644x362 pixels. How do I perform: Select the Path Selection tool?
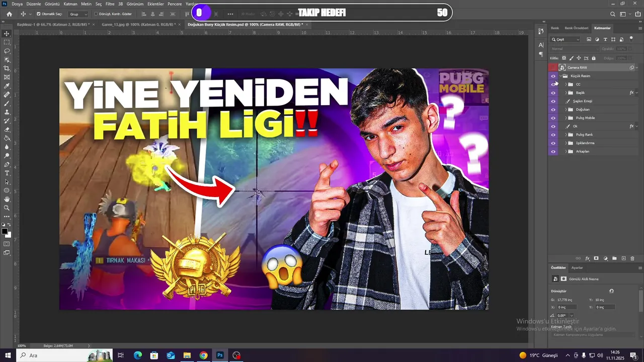pos(7,182)
